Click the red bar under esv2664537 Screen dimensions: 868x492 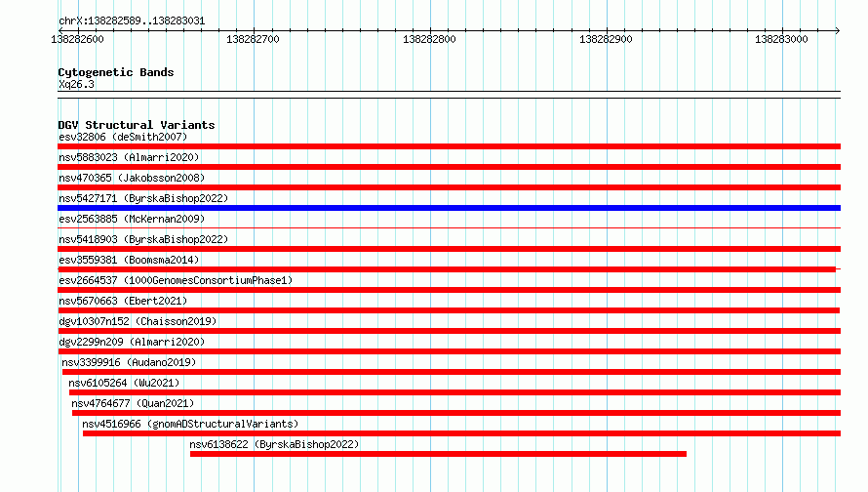449,290
